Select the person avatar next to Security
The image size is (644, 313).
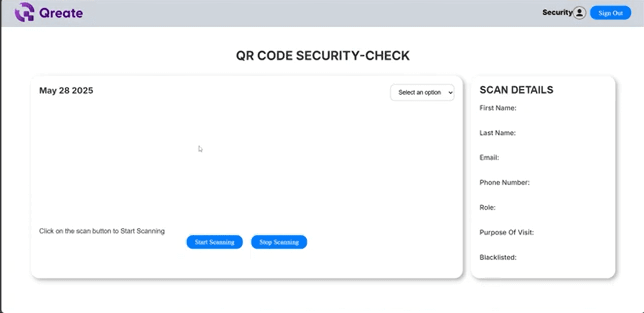579,12
